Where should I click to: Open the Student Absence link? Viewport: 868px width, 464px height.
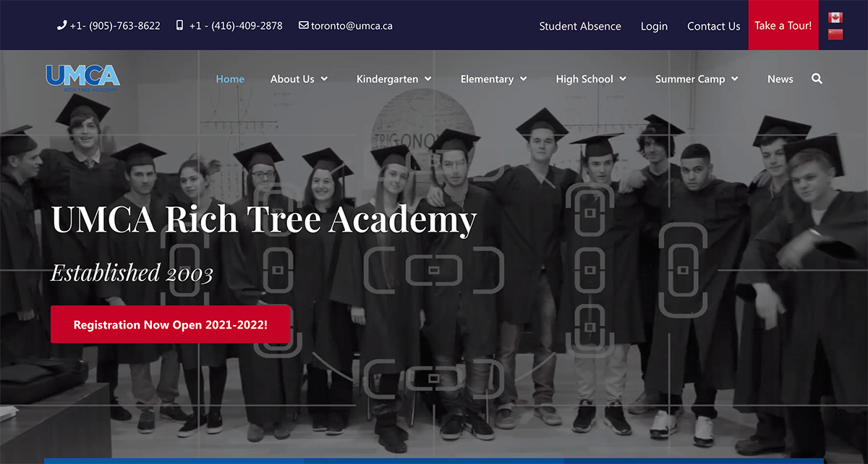coord(580,26)
